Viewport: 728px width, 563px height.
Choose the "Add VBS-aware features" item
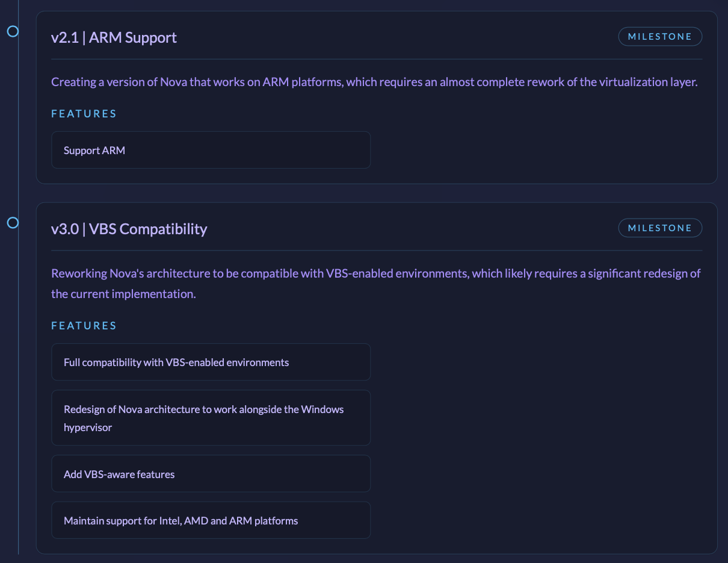pos(211,474)
